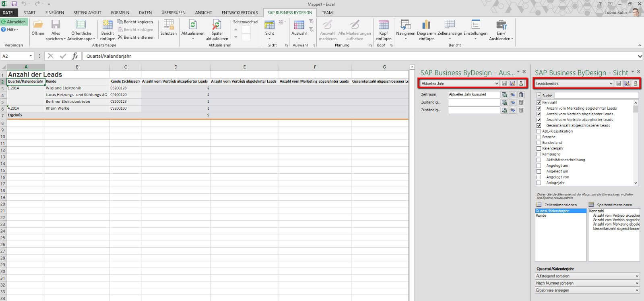Enable the Branche checkbox
This screenshot has width=644, height=301.
point(539,137)
